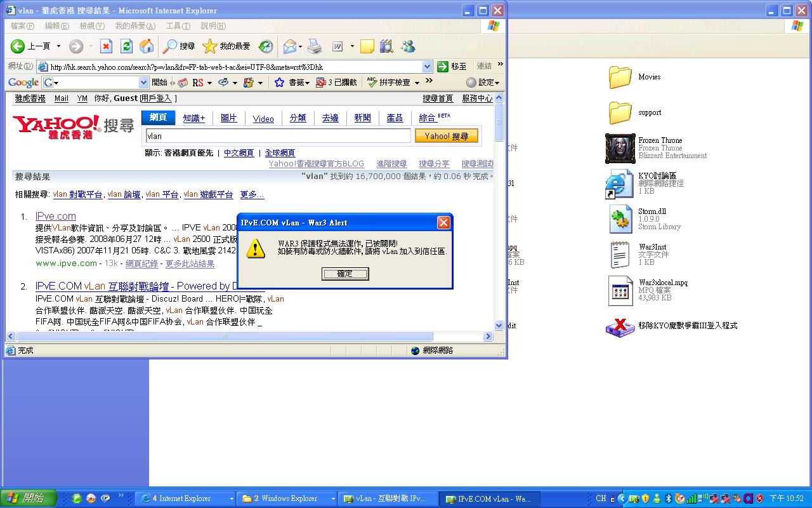Click the 用戶登入 sign-in link
This screenshot has width=812, height=508.
click(156, 98)
